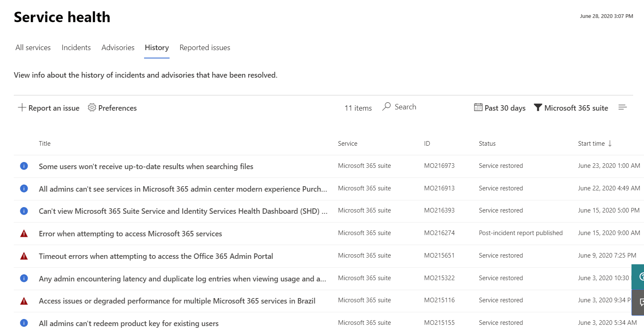Open the Past 30 days date filter

click(x=500, y=108)
